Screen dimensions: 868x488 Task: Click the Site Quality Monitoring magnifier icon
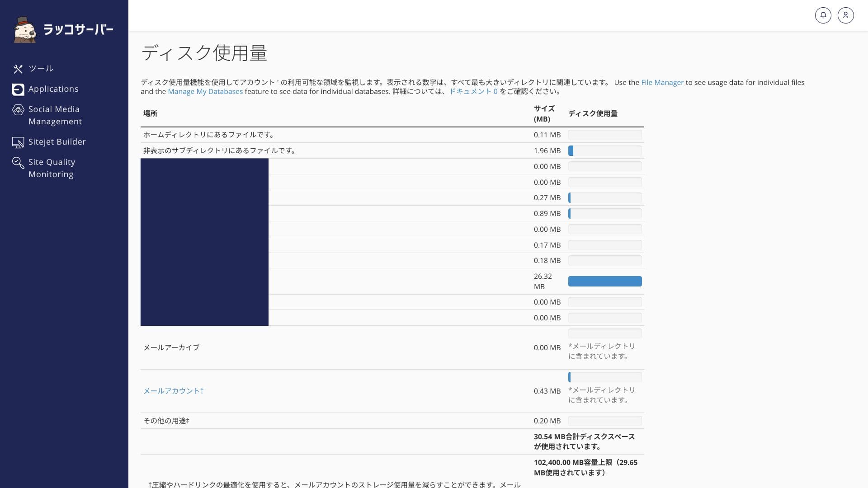(x=18, y=163)
